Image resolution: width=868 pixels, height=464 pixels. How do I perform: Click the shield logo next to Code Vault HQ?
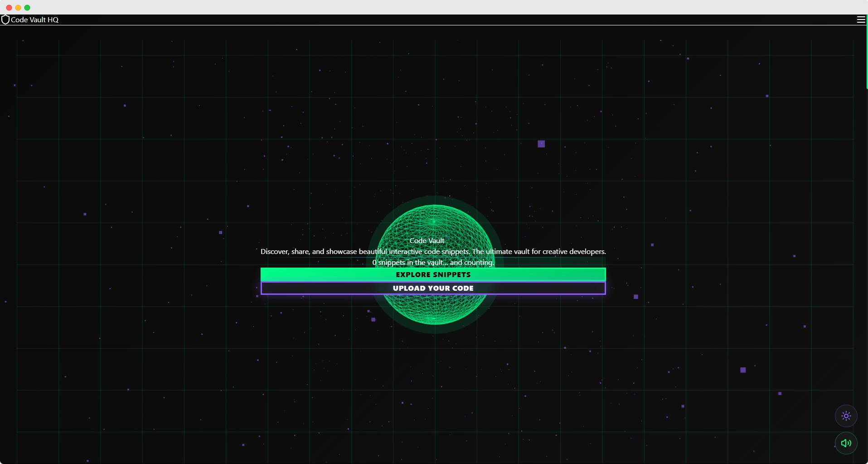coord(5,20)
